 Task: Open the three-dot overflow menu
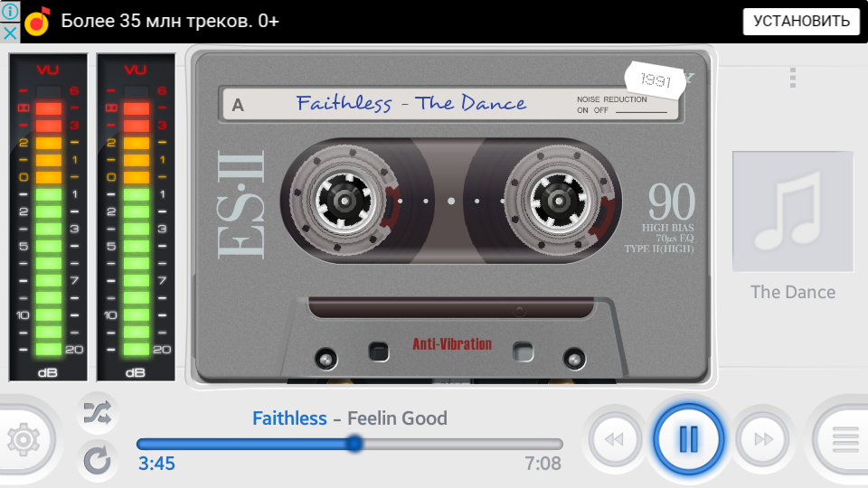click(793, 78)
